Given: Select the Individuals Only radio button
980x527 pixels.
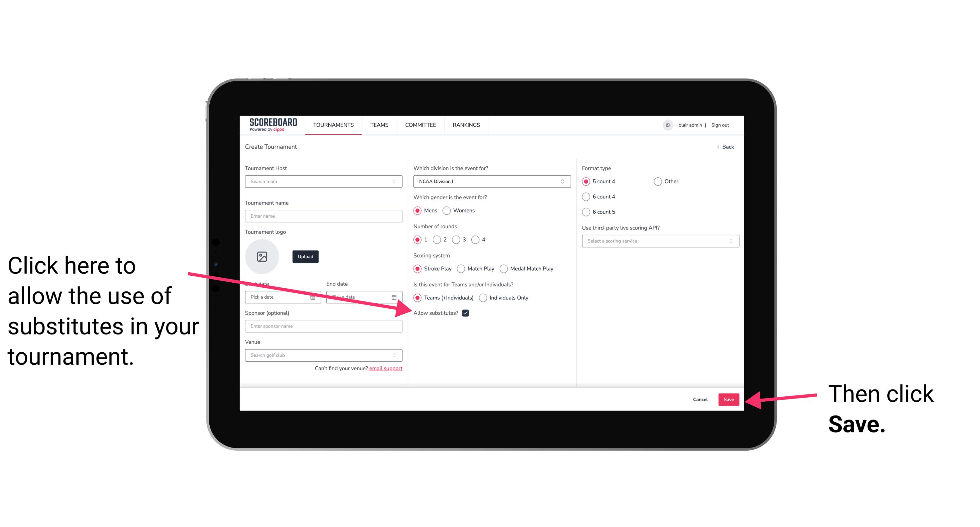Looking at the screenshot, I should 482,298.
